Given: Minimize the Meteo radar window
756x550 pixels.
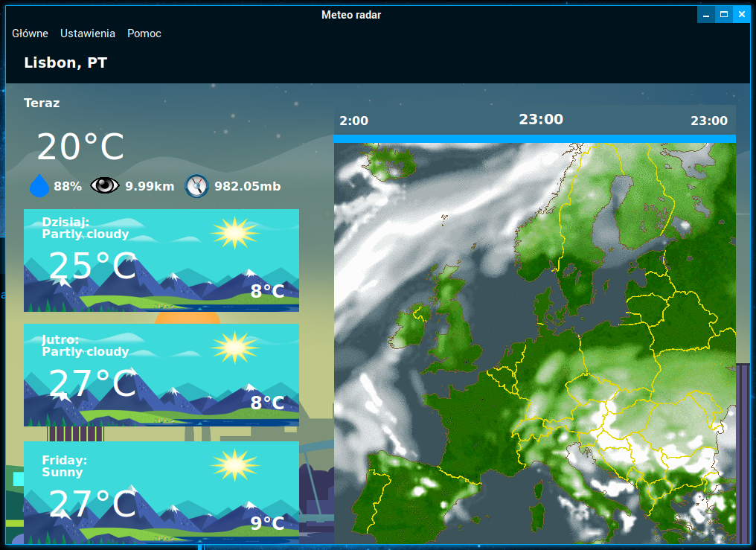Looking at the screenshot, I should (x=706, y=14).
